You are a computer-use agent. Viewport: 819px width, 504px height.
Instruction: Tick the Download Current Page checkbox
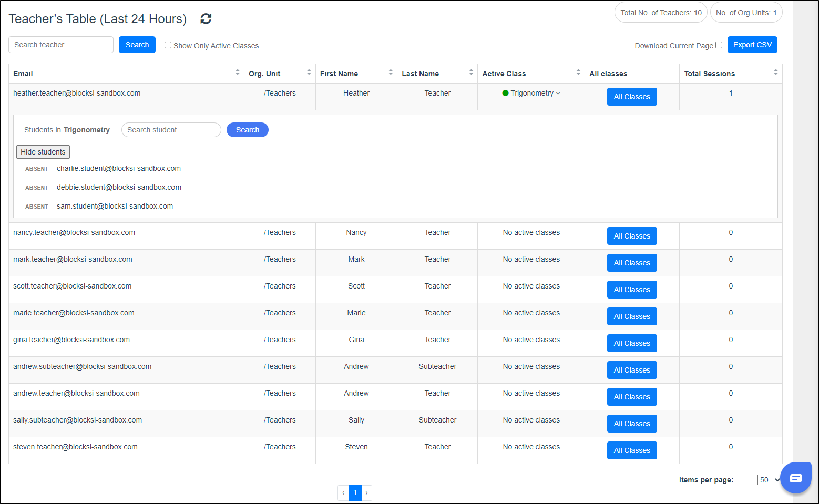pyautogui.click(x=719, y=45)
